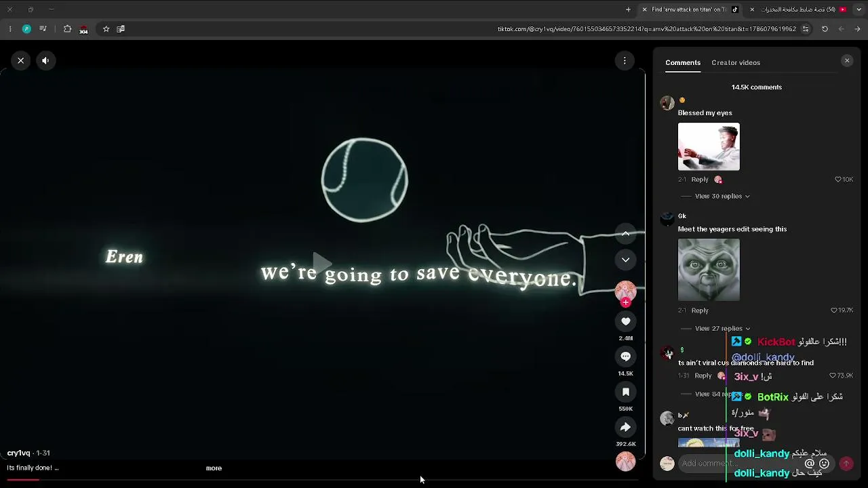Image resolution: width=868 pixels, height=488 pixels.
Task: Reload the page from the browser toolbar
Action: [x=825, y=29]
